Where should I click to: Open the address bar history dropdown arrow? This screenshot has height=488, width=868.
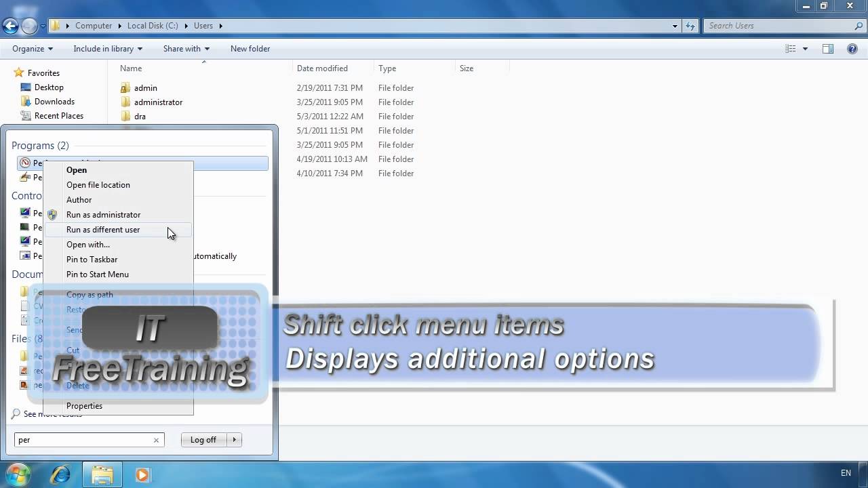(675, 26)
